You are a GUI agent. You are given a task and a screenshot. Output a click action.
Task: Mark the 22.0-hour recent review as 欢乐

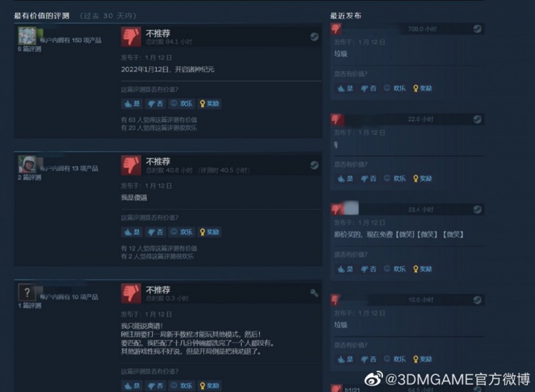(394, 179)
